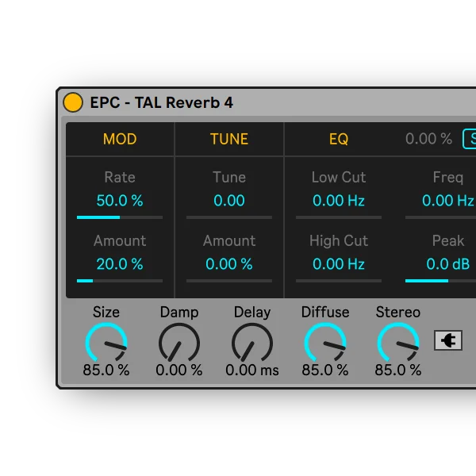Click the MOD Amount value 20.0 %
Viewport: 476px width, 476px height.
click(x=120, y=264)
